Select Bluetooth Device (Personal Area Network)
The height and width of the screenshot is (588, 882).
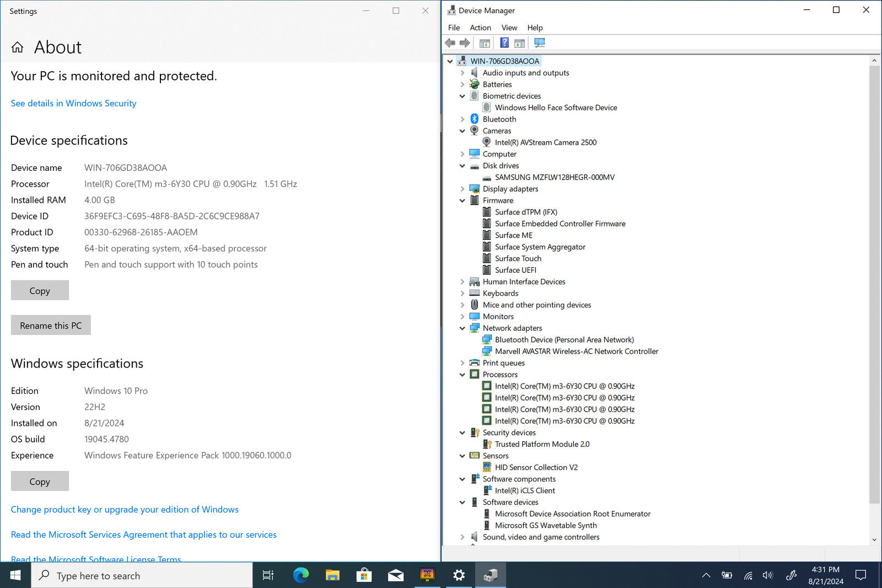coord(564,340)
